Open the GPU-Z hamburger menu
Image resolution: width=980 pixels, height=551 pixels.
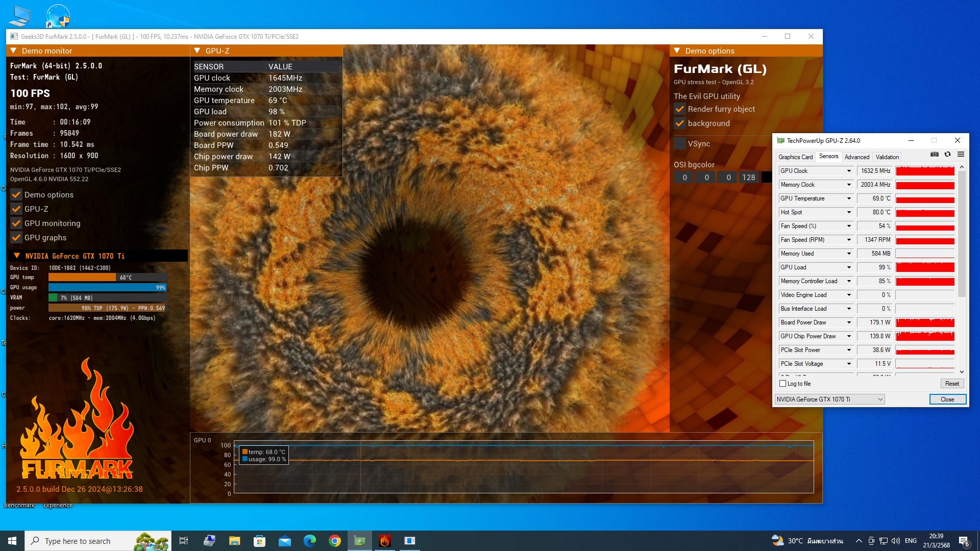[x=961, y=154]
